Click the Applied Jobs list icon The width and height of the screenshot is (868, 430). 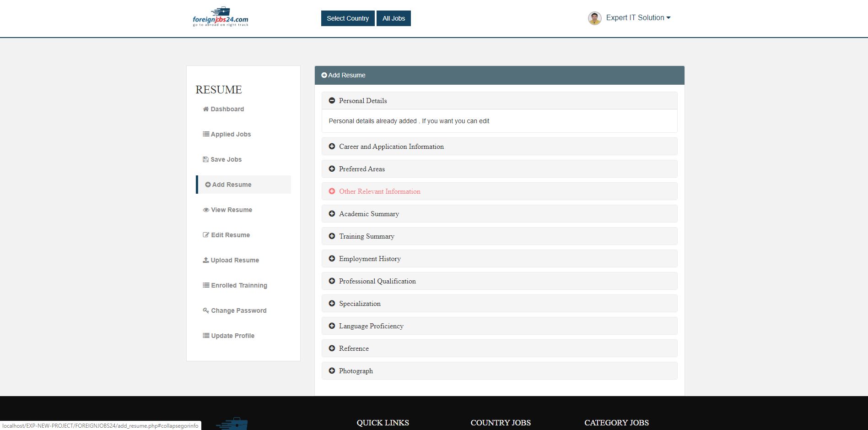206,134
